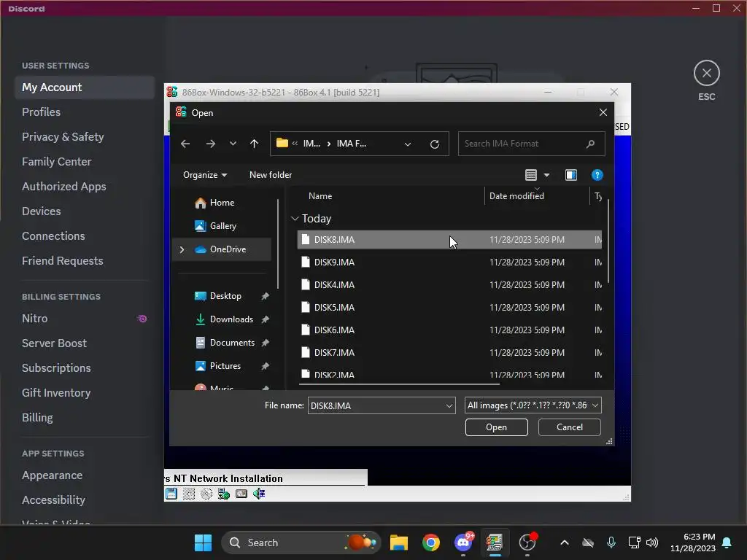The height and width of the screenshot is (560, 747).
Task: Close the Discord settings with ESC button
Action: [706, 74]
